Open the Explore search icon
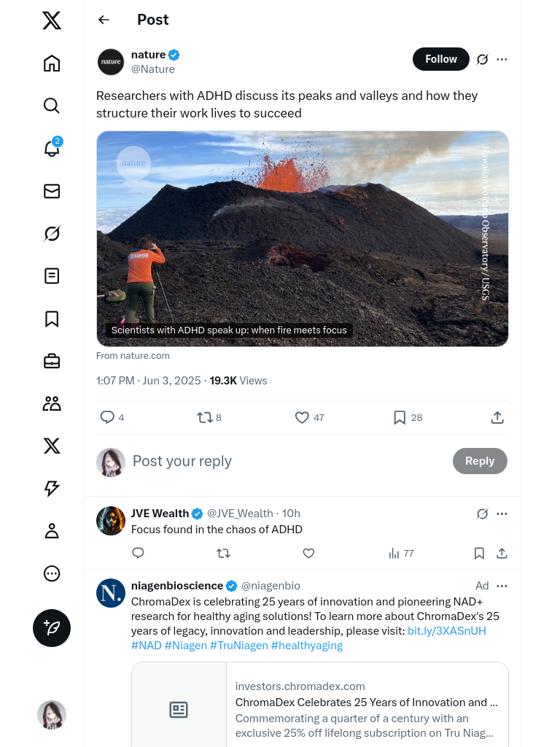The height and width of the screenshot is (747, 560). 52,106
